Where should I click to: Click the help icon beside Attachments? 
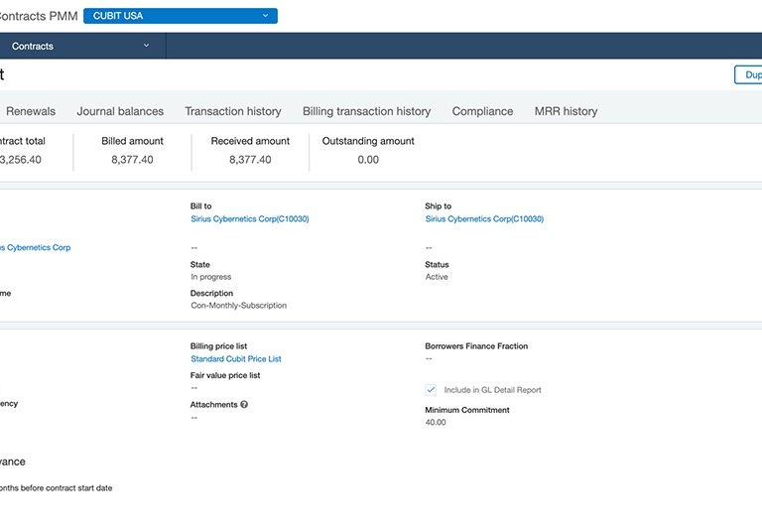(x=244, y=404)
